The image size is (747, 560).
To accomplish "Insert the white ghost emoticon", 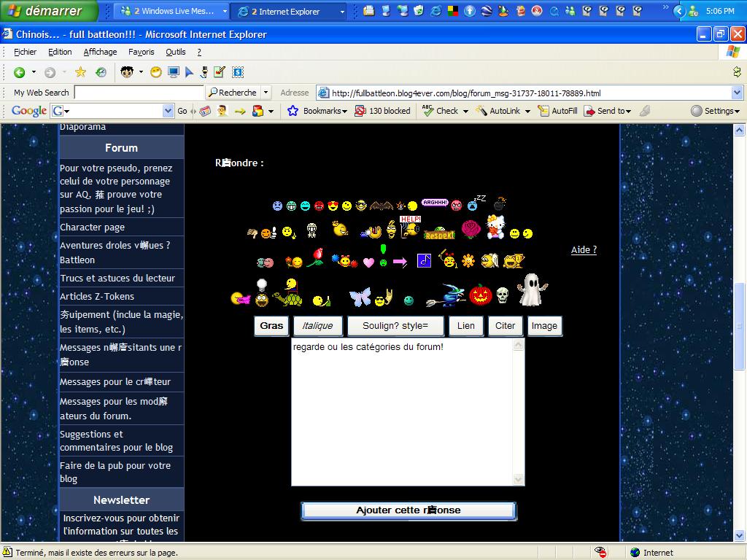I will [533, 289].
